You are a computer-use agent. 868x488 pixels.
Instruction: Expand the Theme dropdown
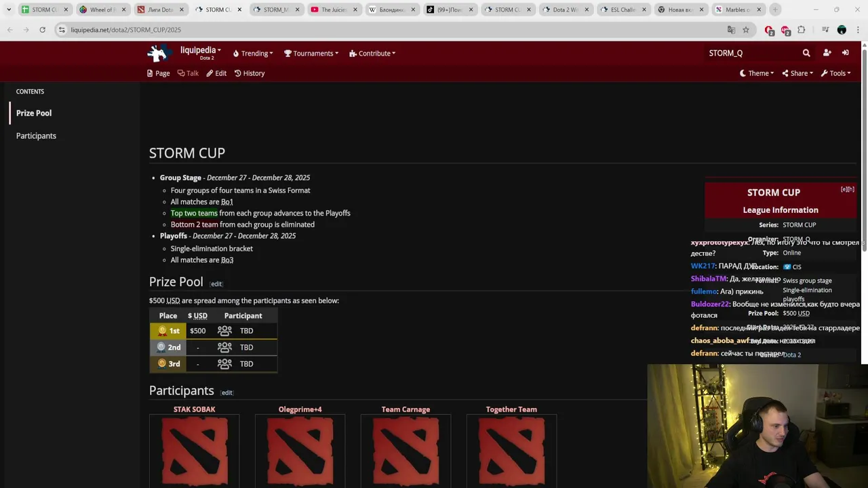click(x=757, y=73)
